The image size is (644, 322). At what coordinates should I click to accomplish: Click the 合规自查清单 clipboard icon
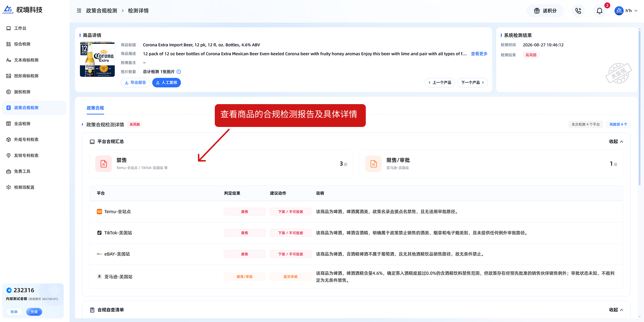(92, 310)
